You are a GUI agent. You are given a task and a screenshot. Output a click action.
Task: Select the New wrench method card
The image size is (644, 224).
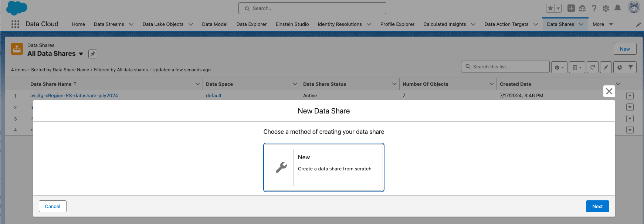click(x=324, y=167)
